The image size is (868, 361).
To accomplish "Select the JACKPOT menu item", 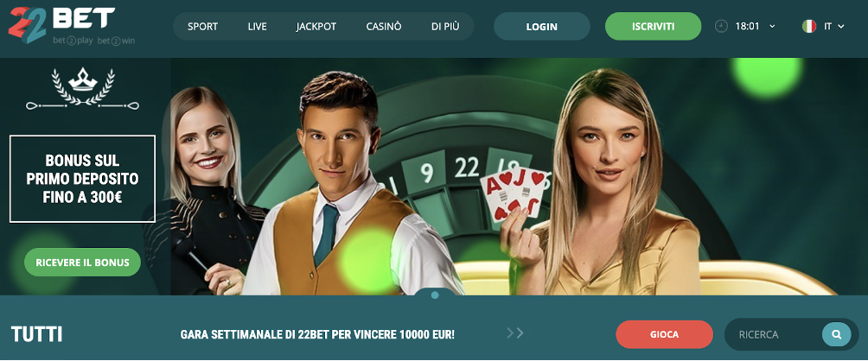I will tap(316, 27).
